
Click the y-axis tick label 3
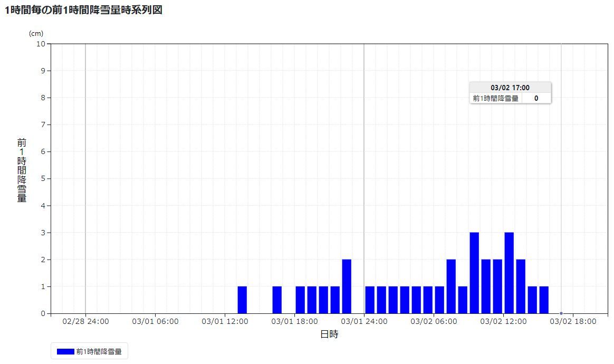coord(43,233)
